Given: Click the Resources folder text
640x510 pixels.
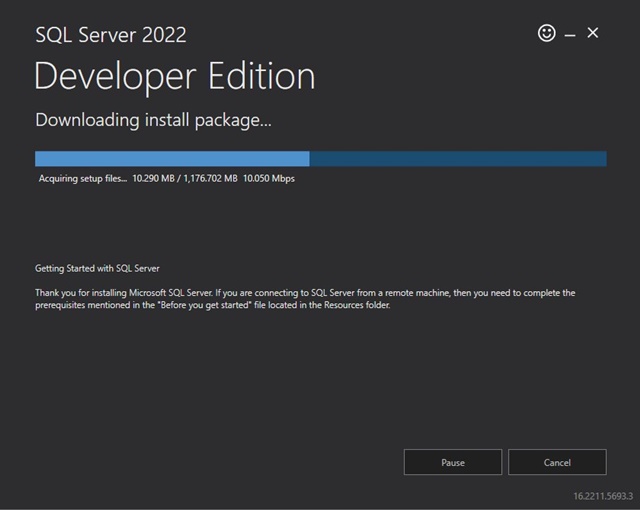Looking at the screenshot, I should 357,305.
